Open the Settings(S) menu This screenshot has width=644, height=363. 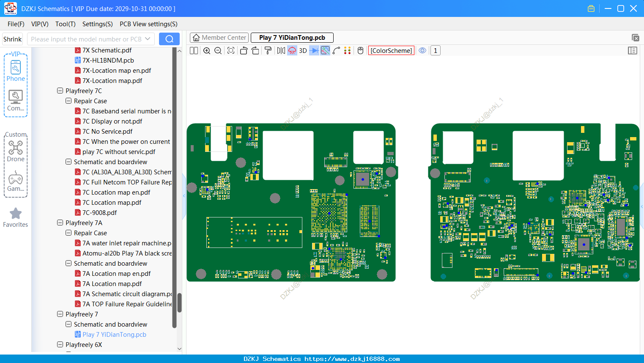tap(98, 24)
